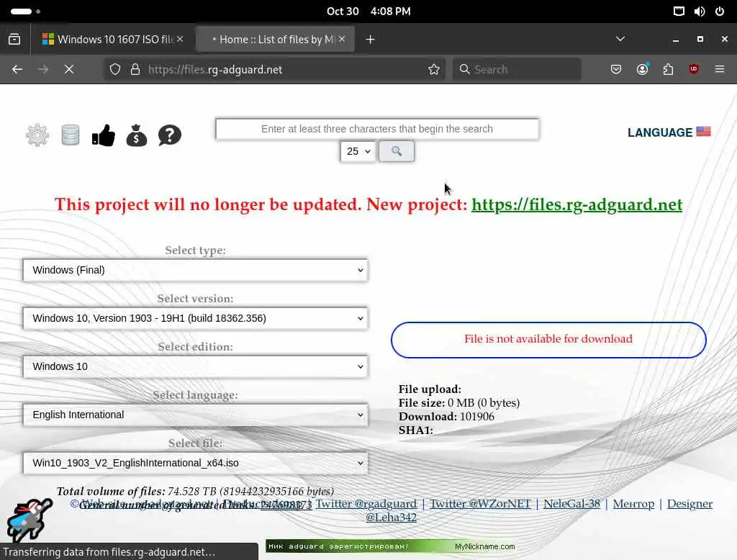The image size is (737, 560).
Task: Open the Activities overview pill
Action: [25, 12]
